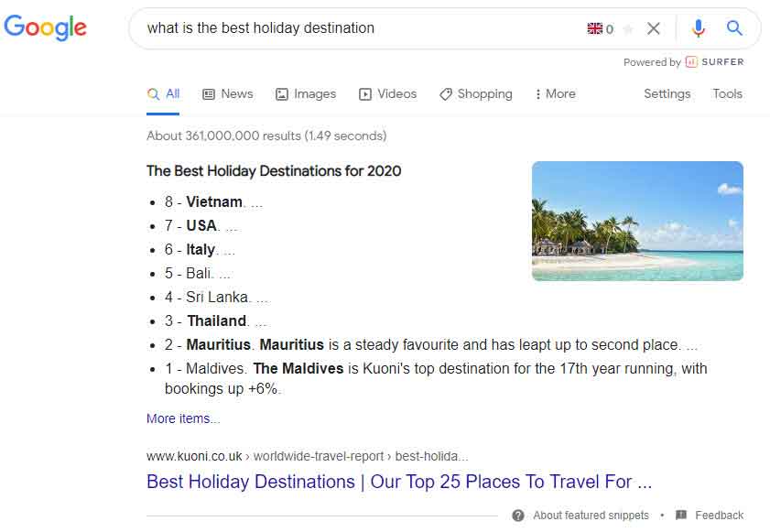Click the Feedback flag icon

point(680,516)
